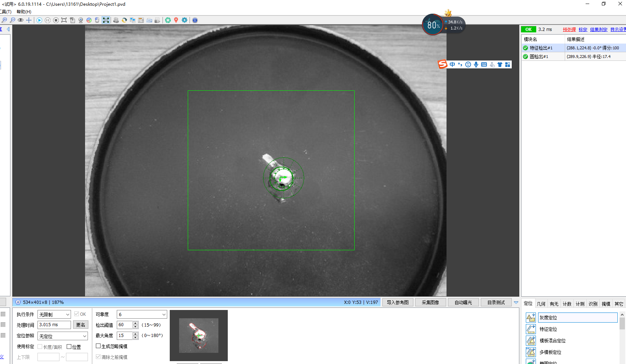Toggle the 位置 checkbox
Image resolution: width=626 pixels, height=364 pixels.
pos(69,347)
